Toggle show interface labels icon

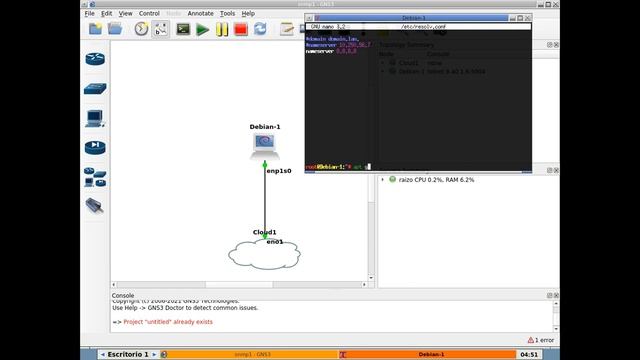coord(160,29)
